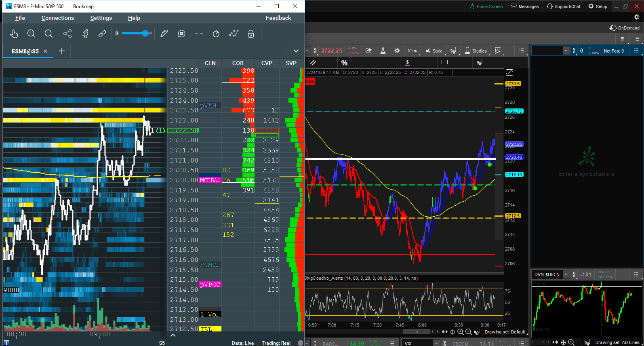Open the File menu in Bookmap
Image resolution: width=644 pixels, height=346 pixels.
point(20,18)
